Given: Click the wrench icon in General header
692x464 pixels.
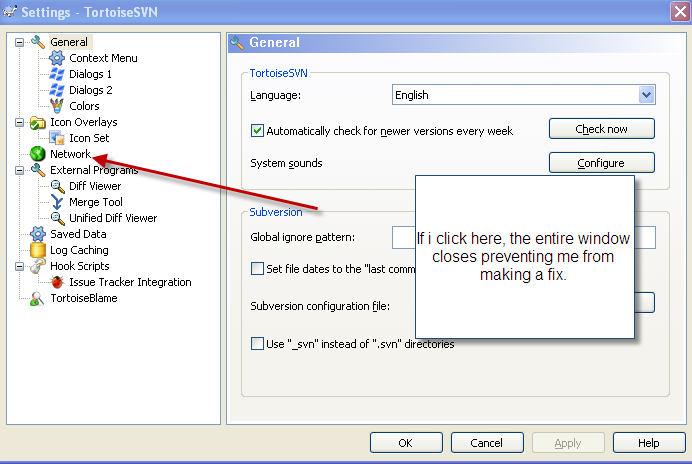Looking at the screenshot, I should [237, 43].
